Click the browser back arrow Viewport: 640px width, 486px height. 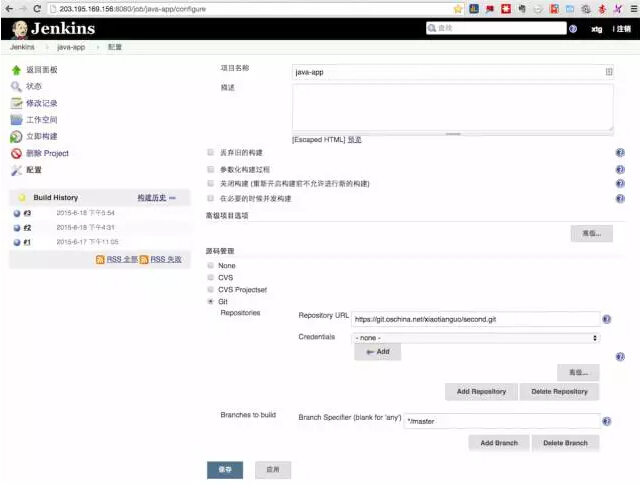[9, 9]
